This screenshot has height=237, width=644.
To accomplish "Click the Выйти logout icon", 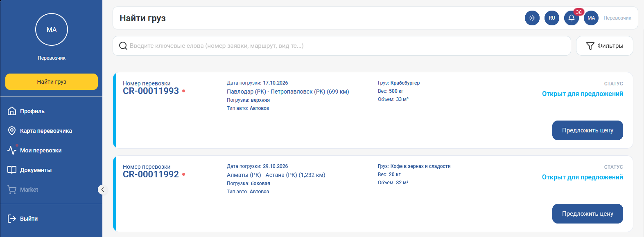I will pyautogui.click(x=12, y=219).
